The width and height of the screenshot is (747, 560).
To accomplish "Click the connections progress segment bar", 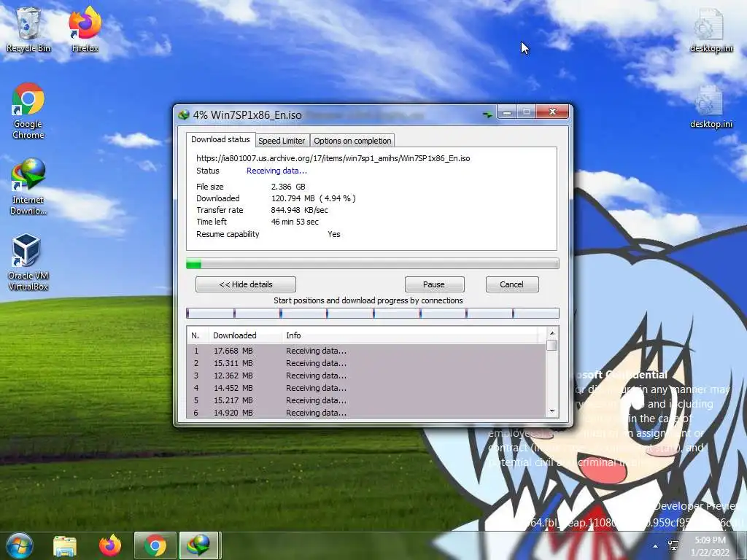I will (373, 313).
